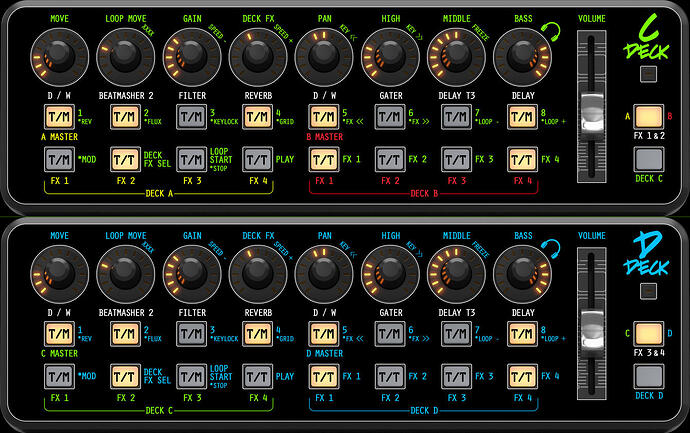690x433 pixels.
Task: Click the PLAY T/T button in Deck A
Action: point(258,159)
